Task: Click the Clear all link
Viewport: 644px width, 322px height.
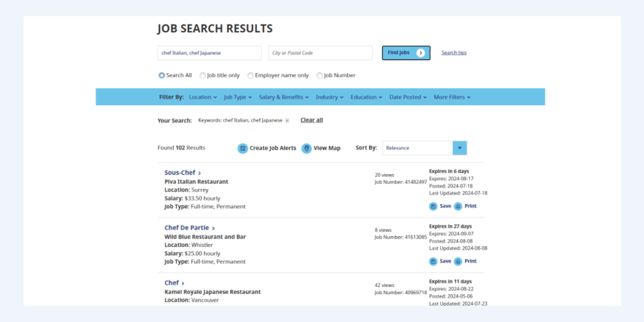Action: click(x=311, y=120)
